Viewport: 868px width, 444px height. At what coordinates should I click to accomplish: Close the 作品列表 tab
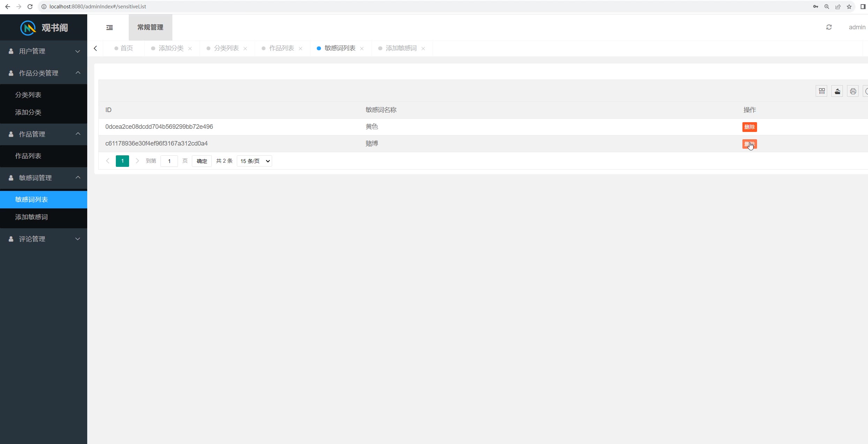point(301,49)
